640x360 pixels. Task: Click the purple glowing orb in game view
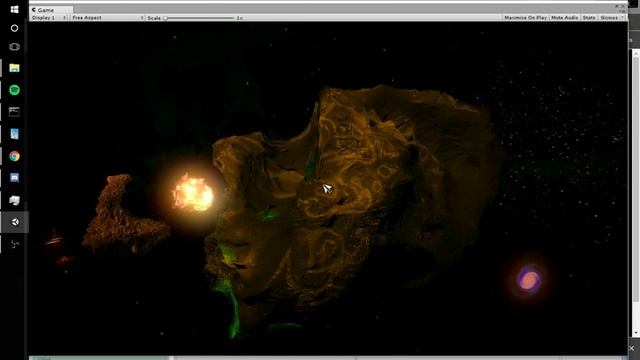[x=529, y=280]
